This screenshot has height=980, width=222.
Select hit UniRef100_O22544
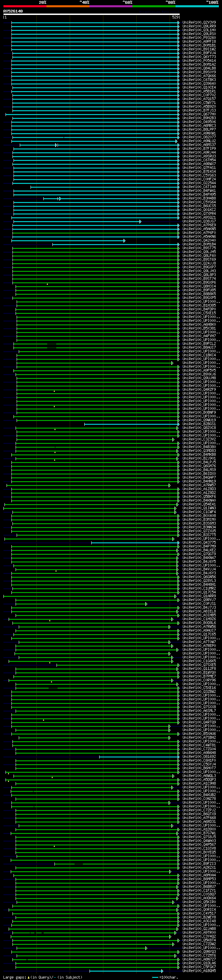point(199,183)
